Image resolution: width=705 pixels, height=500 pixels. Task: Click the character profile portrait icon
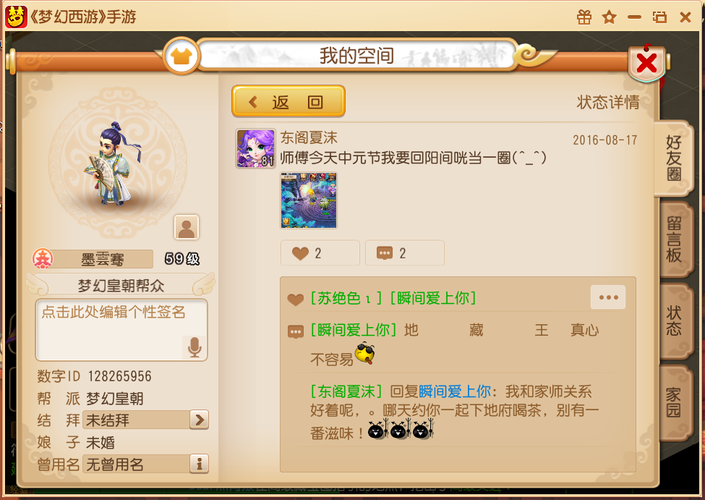click(187, 227)
